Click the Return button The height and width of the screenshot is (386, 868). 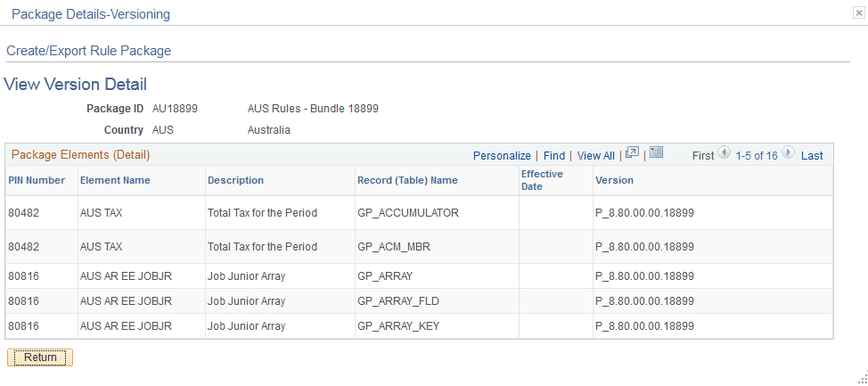(40, 357)
